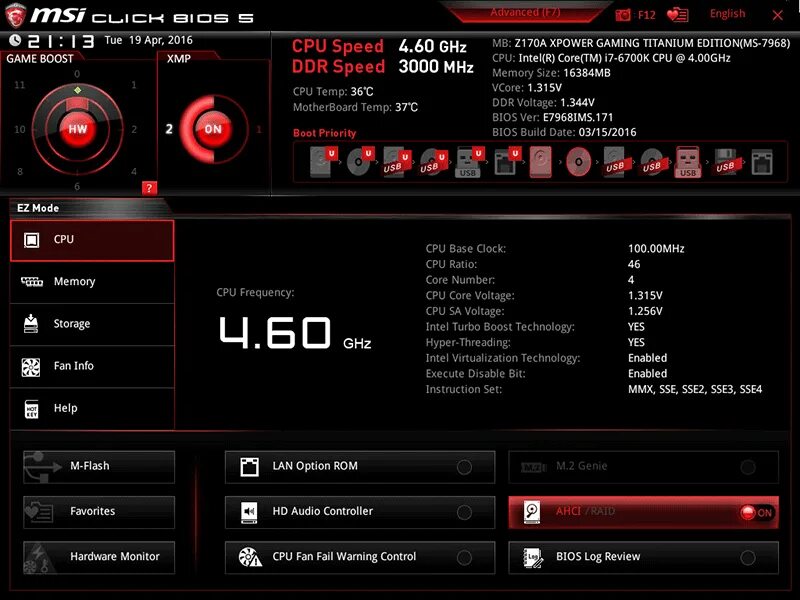Close the BIOS with the X button
The width and height of the screenshot is (800, 600).
778,15
